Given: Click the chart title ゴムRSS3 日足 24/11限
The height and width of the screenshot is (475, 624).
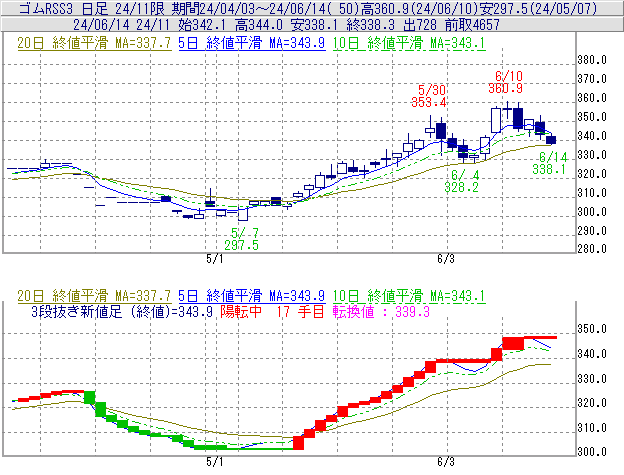Looking at the screenshot, I should 92,8.
